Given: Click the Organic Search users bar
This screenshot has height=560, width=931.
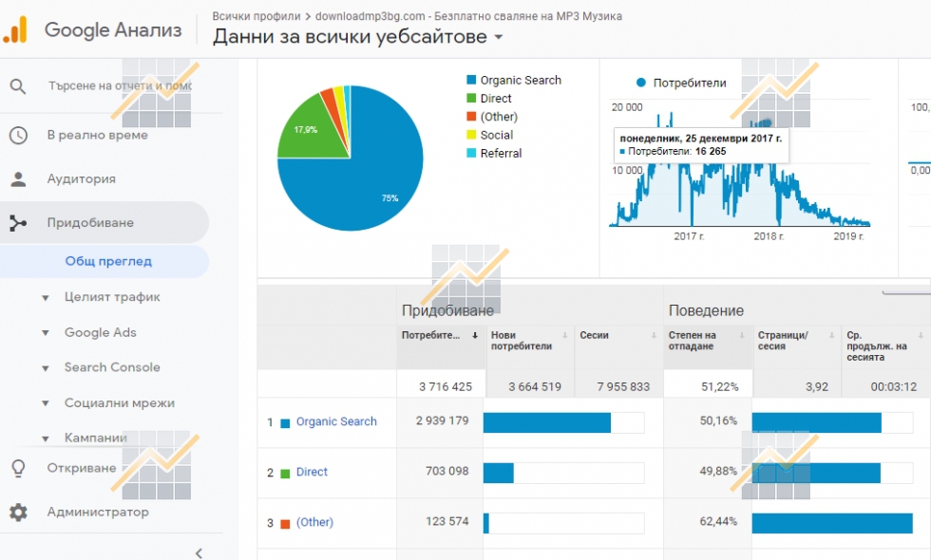Looking at the screenshot, I should point(547,422).
